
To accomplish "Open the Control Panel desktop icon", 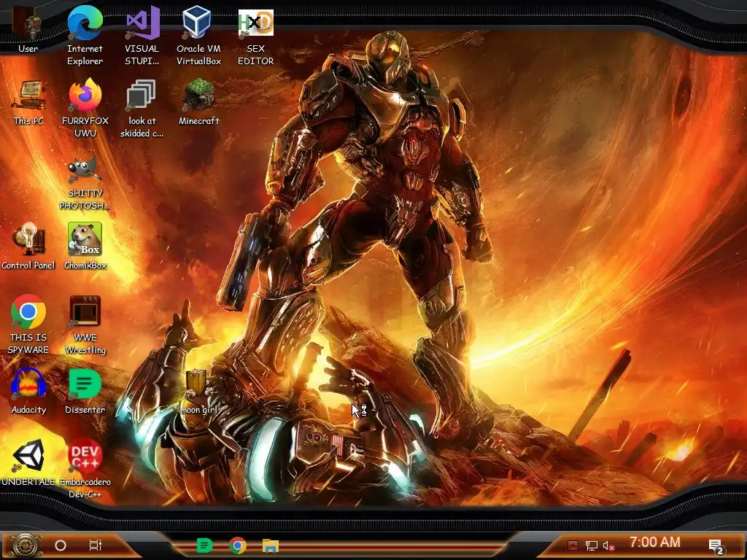I will coord(28,246).
